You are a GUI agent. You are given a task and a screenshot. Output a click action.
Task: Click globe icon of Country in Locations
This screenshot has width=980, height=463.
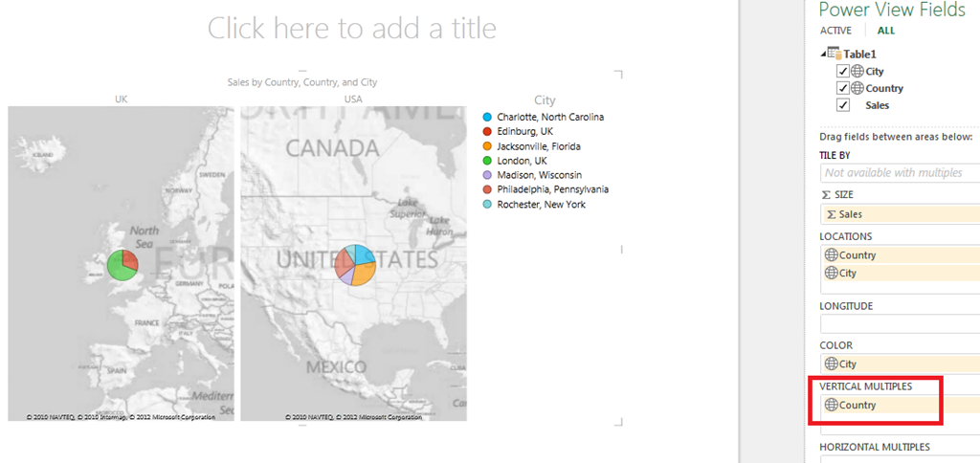(x=832, y=254)
